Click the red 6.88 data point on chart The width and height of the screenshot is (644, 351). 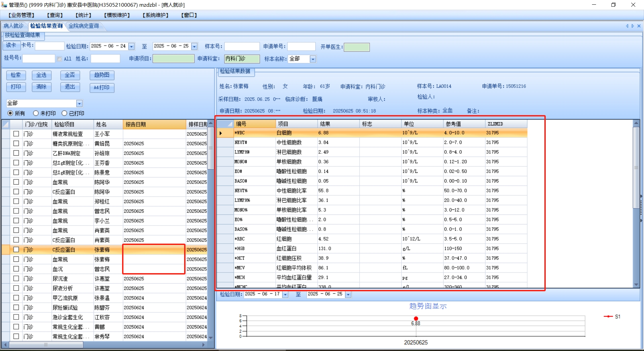[x=416, y=318]
